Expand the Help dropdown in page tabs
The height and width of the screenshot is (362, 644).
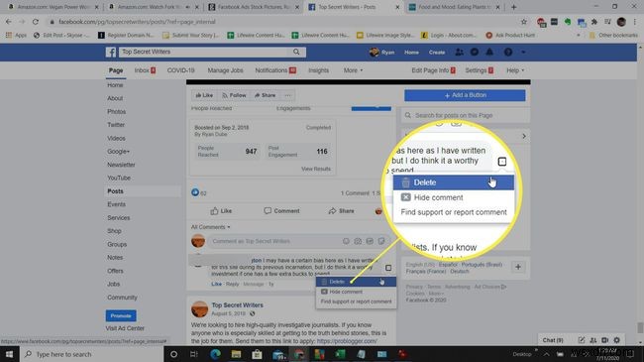[515, 70]
